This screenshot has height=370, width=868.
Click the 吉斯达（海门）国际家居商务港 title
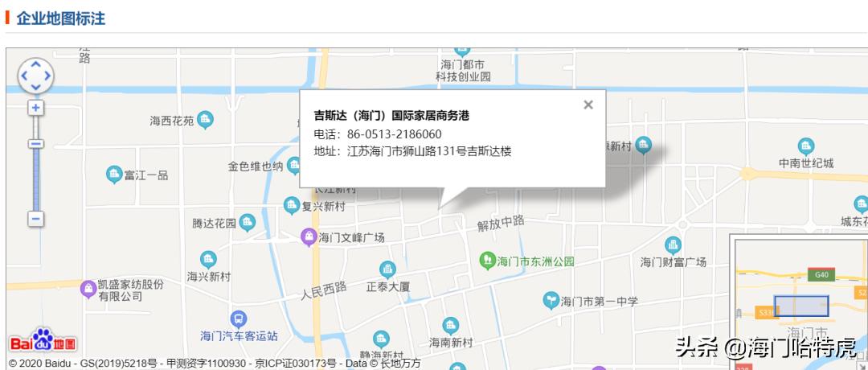[391, 116]
